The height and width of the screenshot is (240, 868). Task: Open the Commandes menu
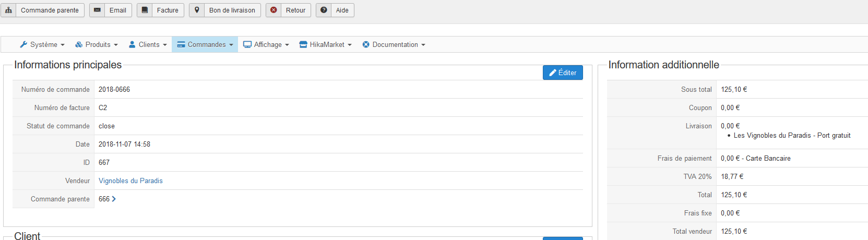pos(205,45)
